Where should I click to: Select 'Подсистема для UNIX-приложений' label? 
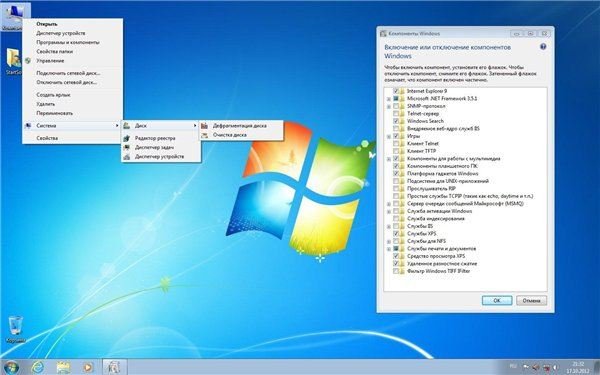point(448,181)
